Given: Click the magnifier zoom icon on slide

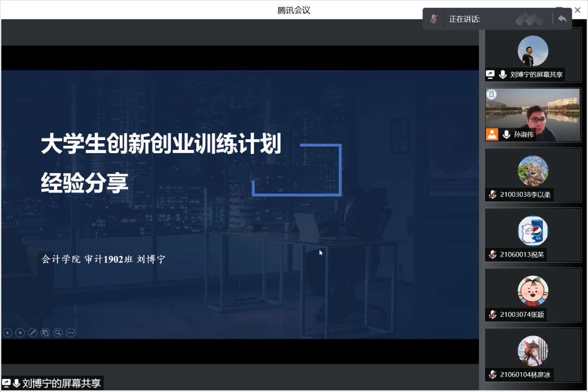Looking at the screenshot, I should (58, 333).
